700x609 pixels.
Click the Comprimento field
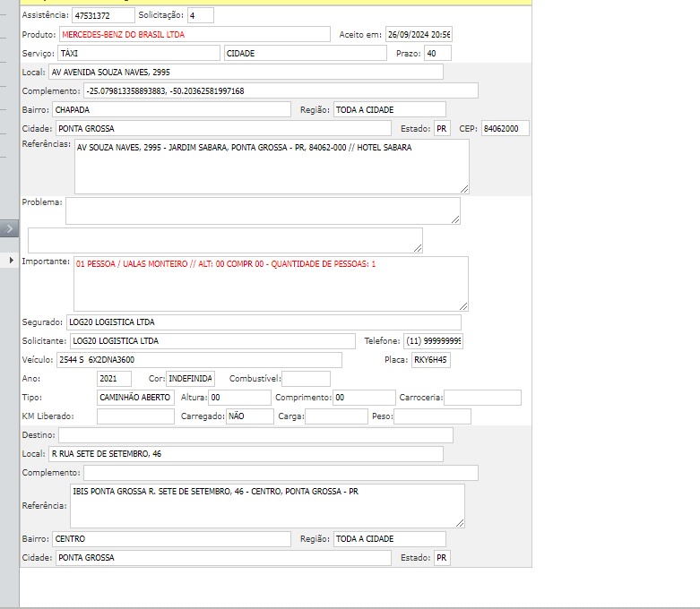coord(364,397)
